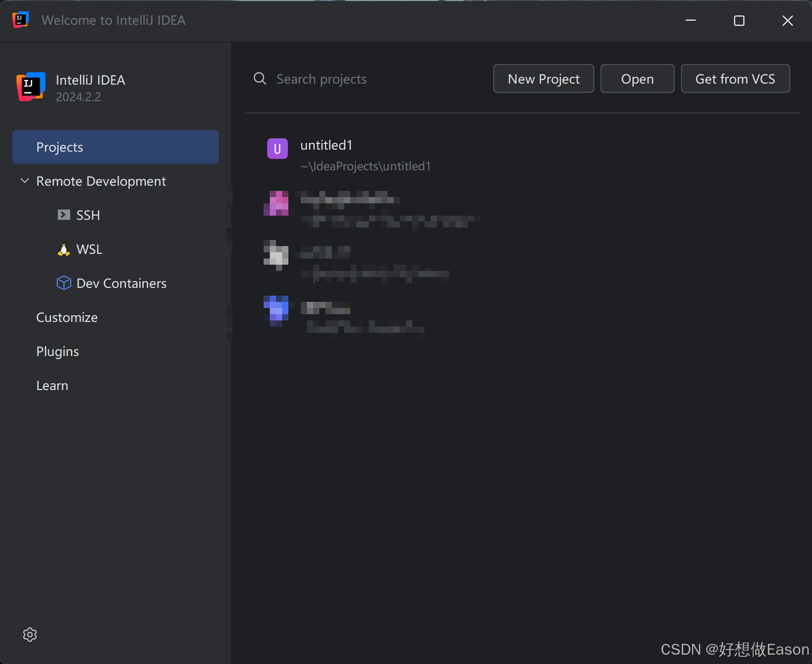Viewport: 812px width, 664px height.
Task: Click the IntelliJ IDEA logo in sidebar
Action: tap(31, 87)
